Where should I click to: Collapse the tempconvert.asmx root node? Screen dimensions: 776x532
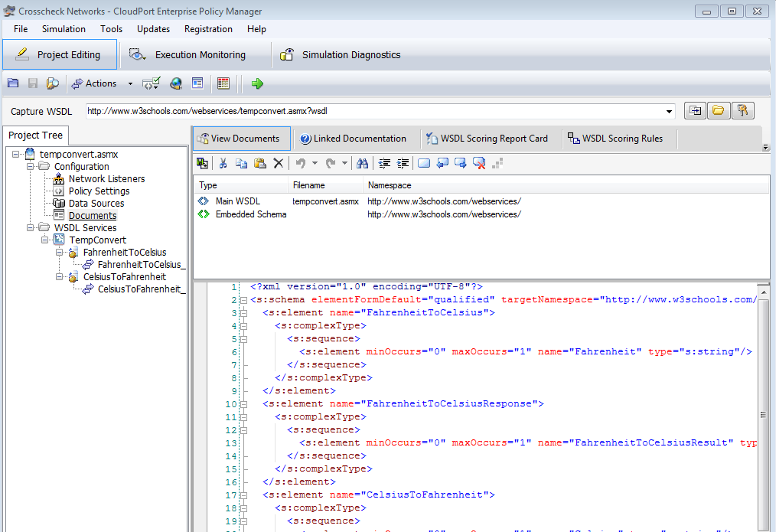point(16,155)
